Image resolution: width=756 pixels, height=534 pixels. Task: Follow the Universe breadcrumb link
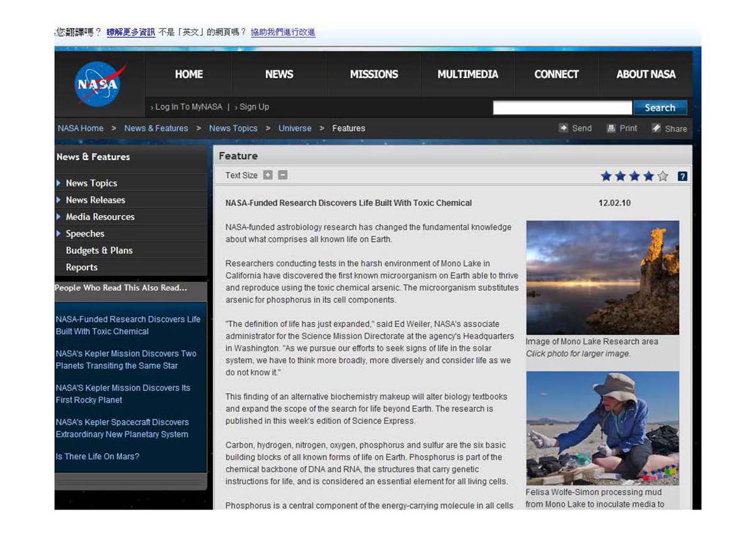pos(295,128)
